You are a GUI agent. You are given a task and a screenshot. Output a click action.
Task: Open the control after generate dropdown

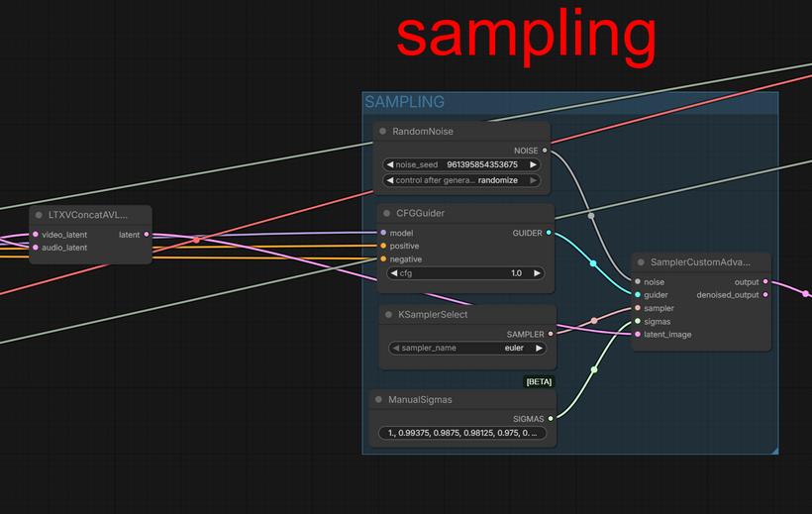[x=461, y=180]
